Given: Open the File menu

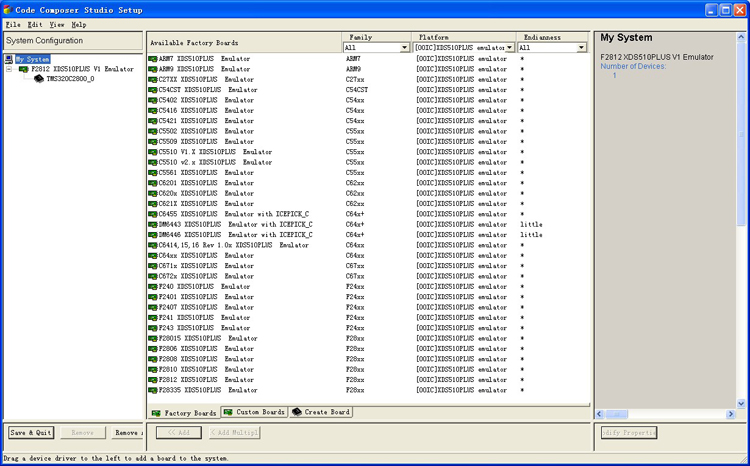Looking at the screenshot, I should click(13, 24).
